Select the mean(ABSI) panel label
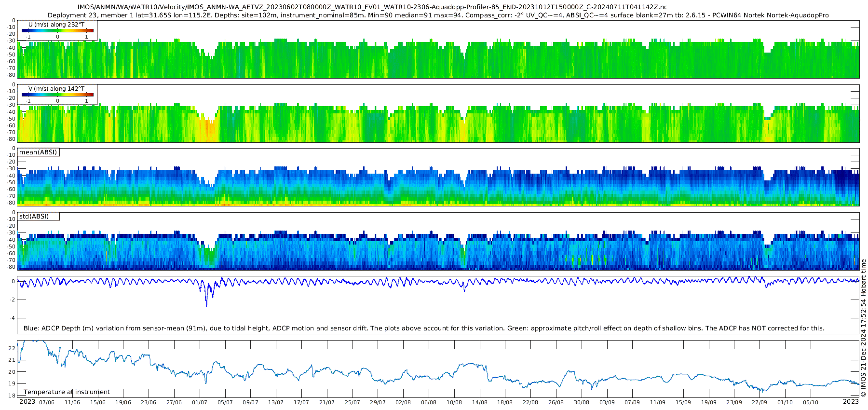 [38, 152]
